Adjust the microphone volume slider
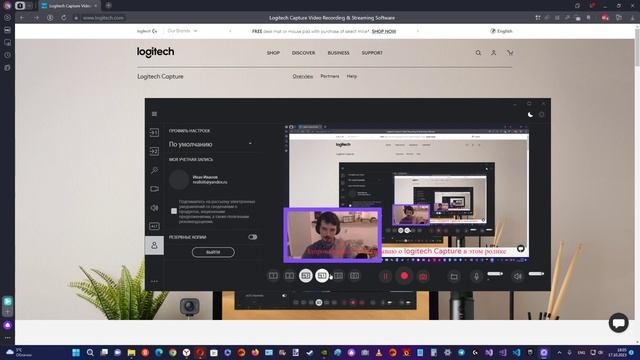The width and height of the screenshot is (640, 360). (x=495, y=273)
